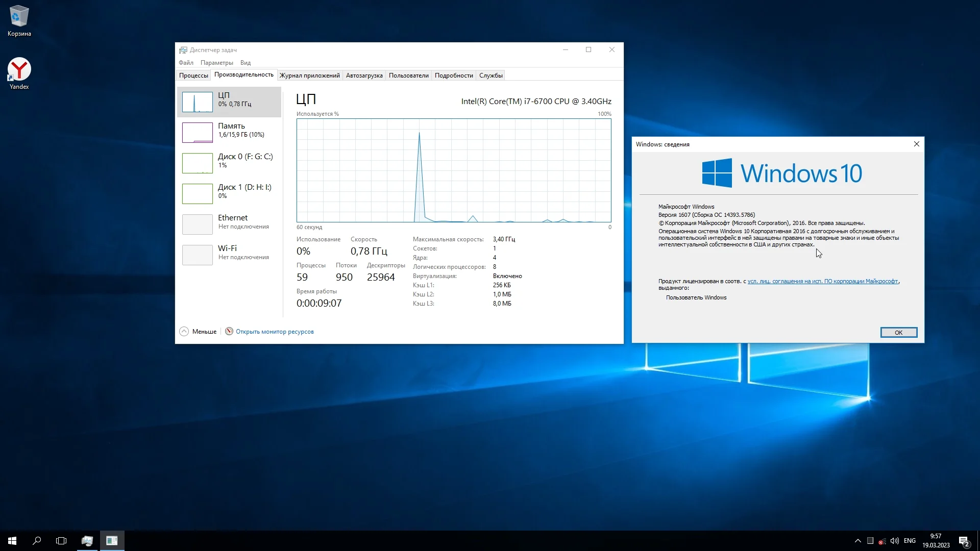Image resolution: width=980 pixels, height=551 pixels.
Task: Switch to the Services tab
Action: point(491,76)
